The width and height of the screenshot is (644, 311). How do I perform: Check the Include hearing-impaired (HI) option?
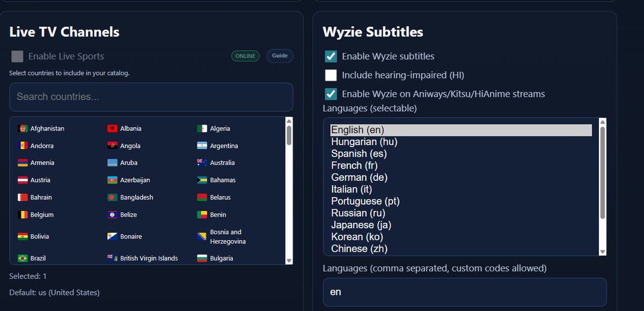[x=331, y=75]
